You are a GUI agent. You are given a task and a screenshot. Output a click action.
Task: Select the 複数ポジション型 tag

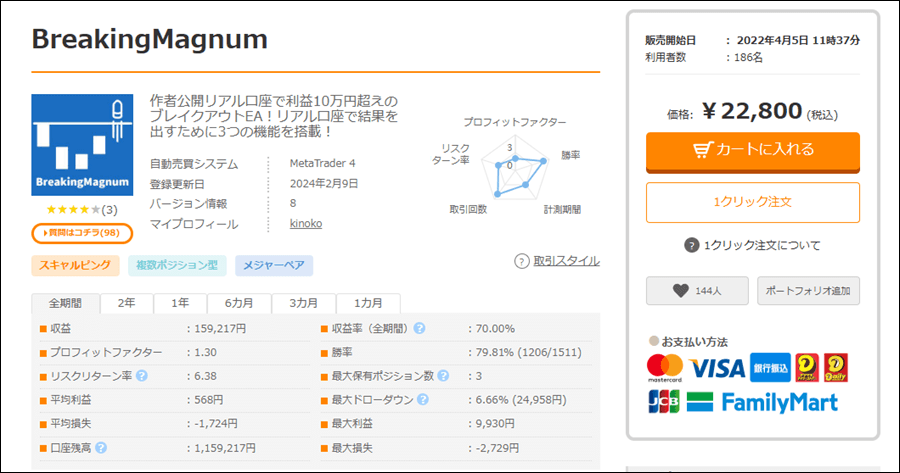point(177,265)
